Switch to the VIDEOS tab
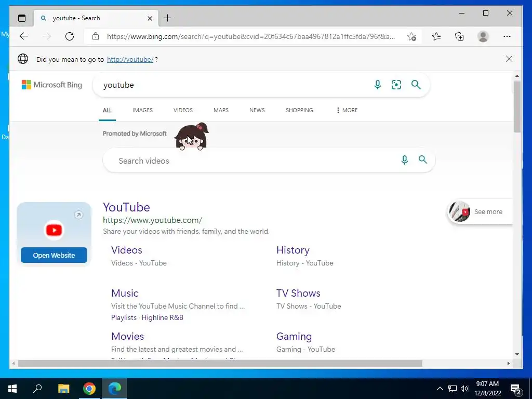This screenshot has width=532, height=399. click(183, 110)
